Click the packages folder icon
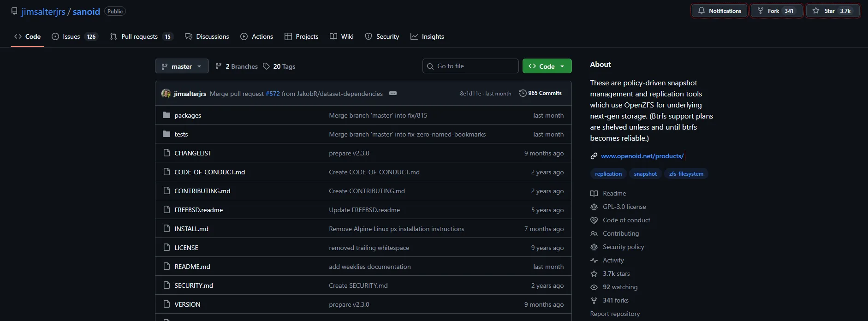 click(x=166, y=115)
